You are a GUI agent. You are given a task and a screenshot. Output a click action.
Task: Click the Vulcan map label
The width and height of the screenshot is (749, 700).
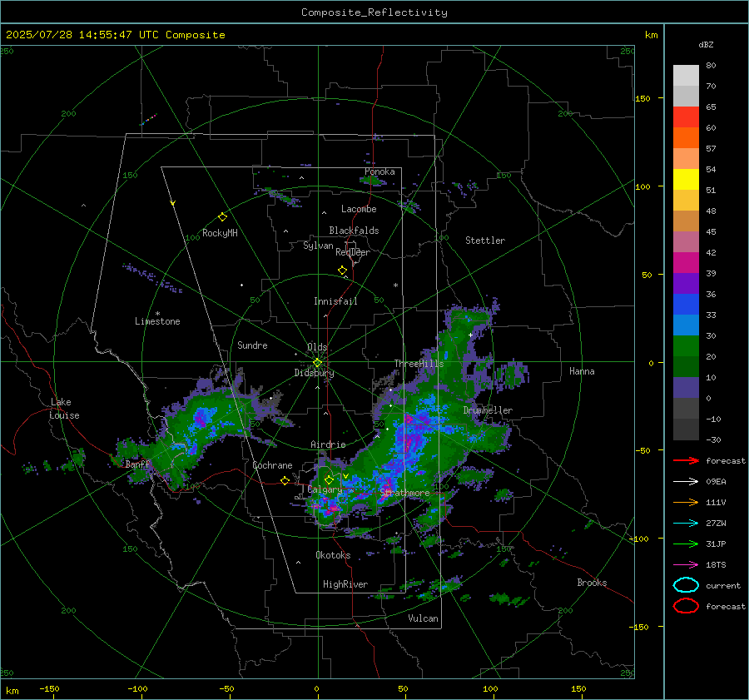point(424,618)
